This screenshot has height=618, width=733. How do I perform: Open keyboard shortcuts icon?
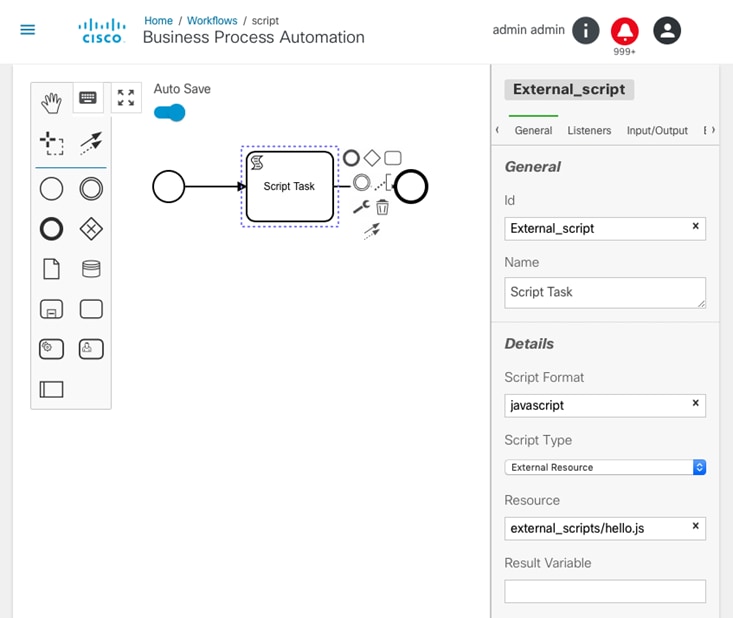[x=88, y=98]
